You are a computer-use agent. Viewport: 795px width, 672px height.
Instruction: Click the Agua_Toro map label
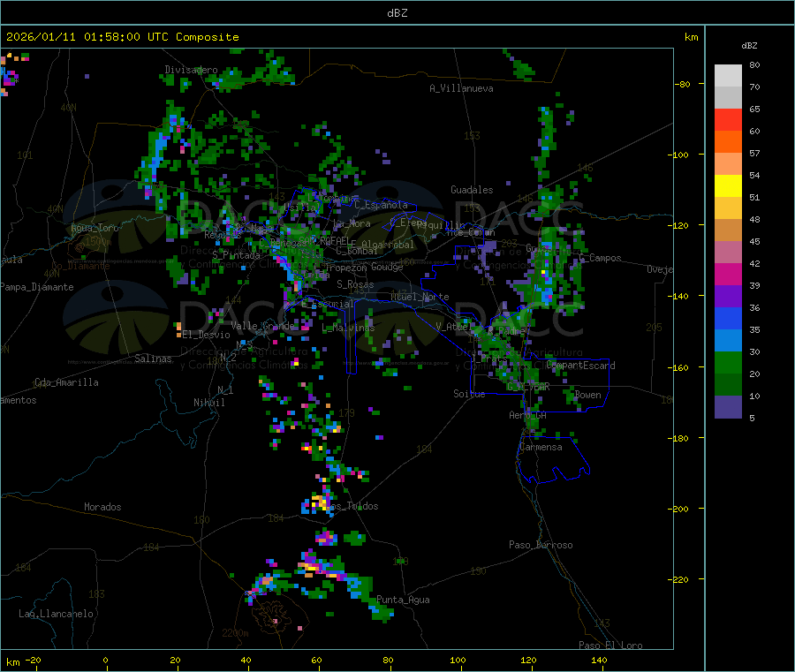95,228
